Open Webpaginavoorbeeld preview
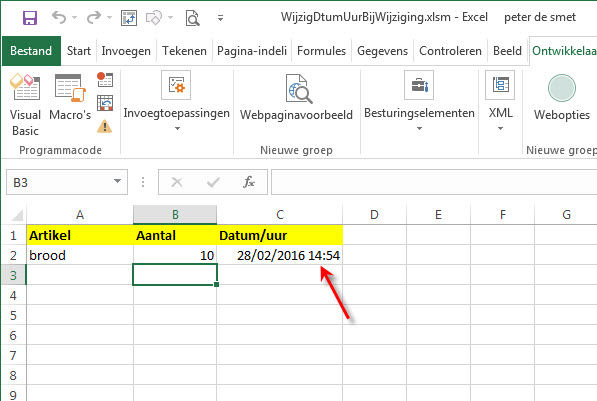The width and height of the screenshot is (597, 401). (x=296, y=97)
